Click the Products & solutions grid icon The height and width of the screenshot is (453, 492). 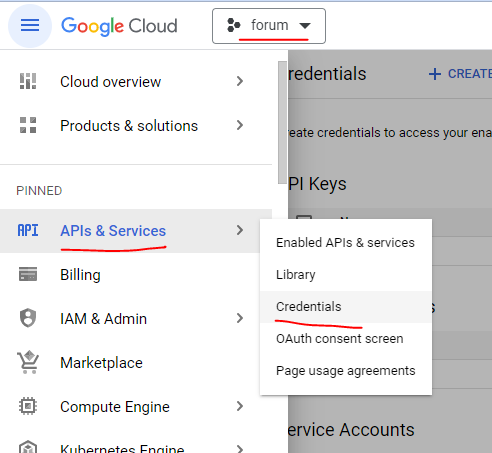28,125
